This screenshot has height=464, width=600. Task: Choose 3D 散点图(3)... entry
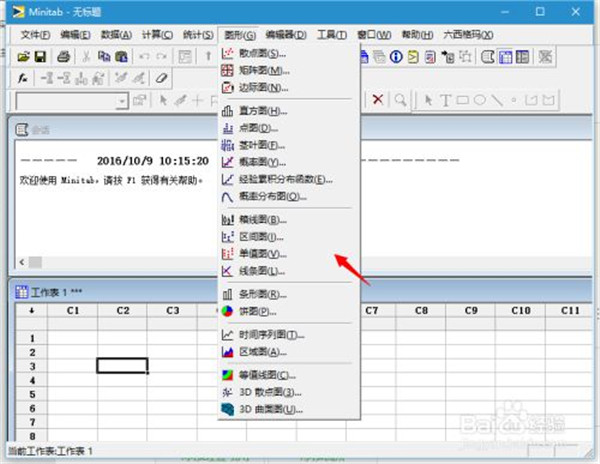click(289, 392)
